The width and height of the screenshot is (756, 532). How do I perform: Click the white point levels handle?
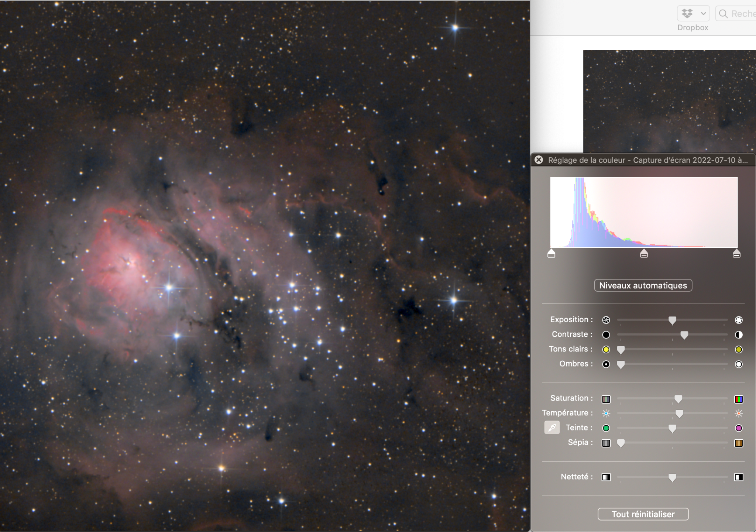click(x=736, y=253)
